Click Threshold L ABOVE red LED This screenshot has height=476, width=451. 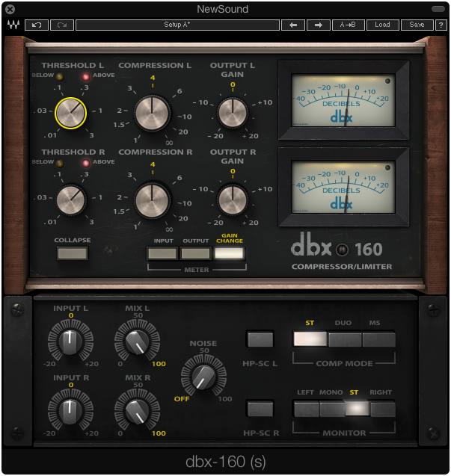click(x=86, y=77)
